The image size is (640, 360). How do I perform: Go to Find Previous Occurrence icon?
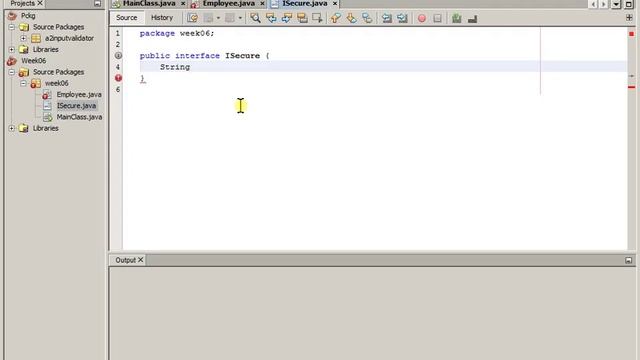271,18
